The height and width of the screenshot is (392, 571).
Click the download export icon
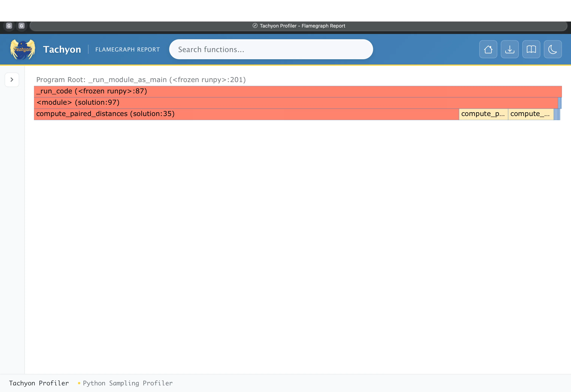510,49
